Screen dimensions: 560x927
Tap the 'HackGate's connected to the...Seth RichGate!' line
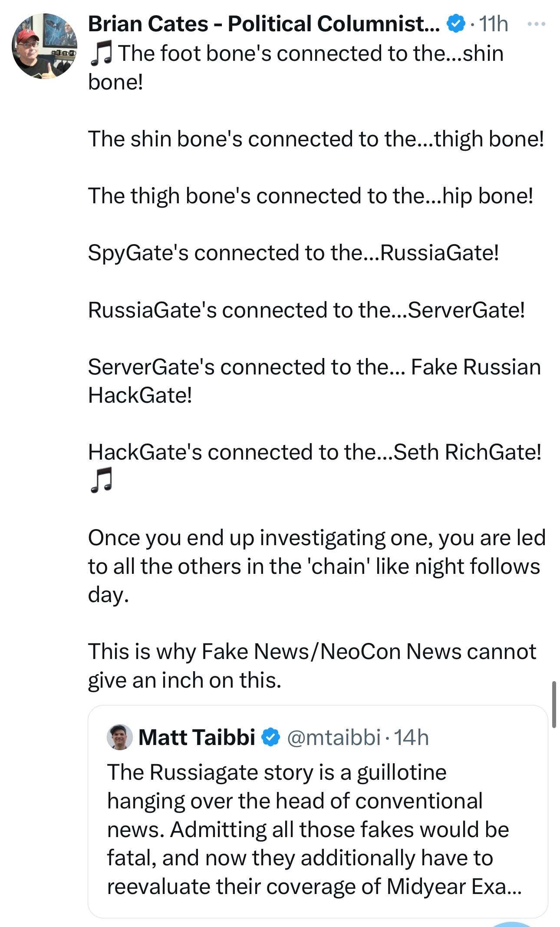(x=315, y=452)
